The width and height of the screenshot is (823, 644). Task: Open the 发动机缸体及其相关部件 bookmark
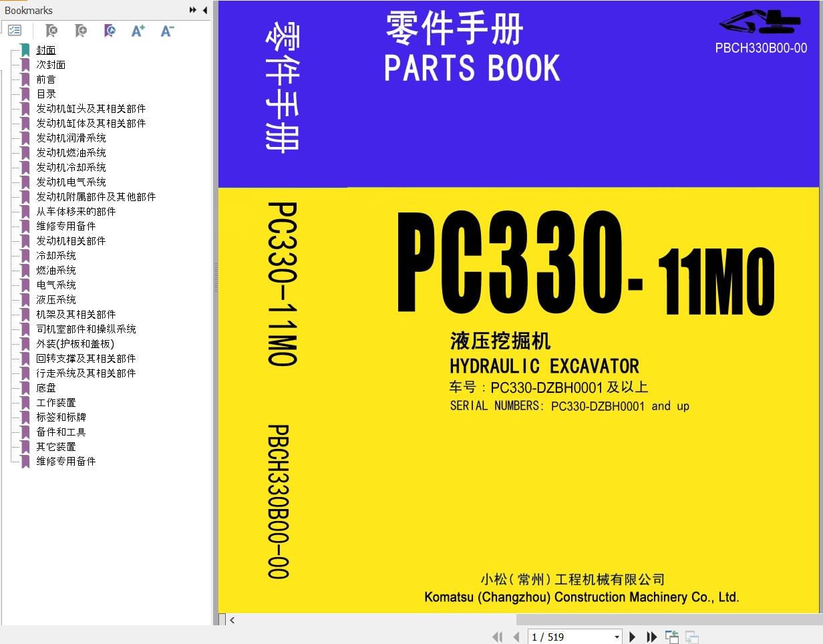[91, 124]
